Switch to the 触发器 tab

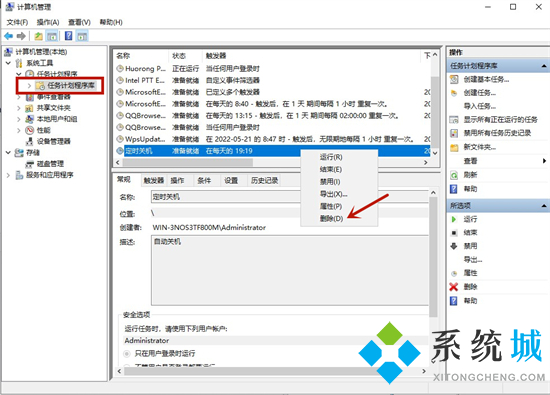pos(154,180)
